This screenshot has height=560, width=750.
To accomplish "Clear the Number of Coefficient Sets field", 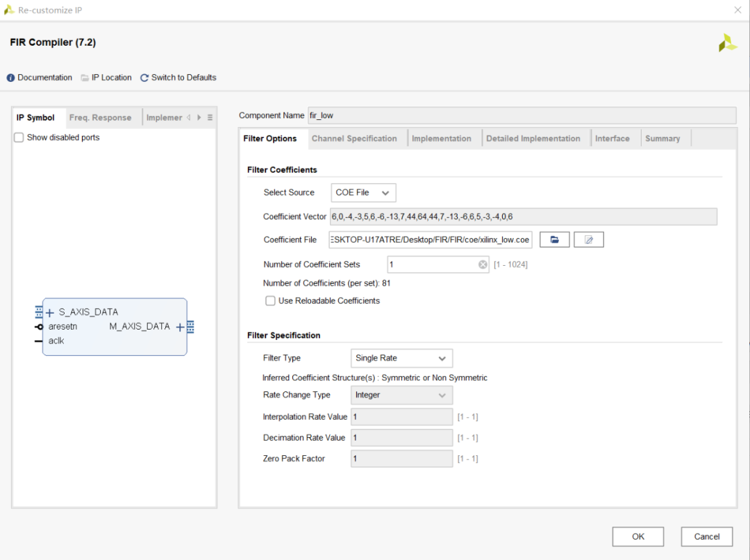I will point(483,264).
